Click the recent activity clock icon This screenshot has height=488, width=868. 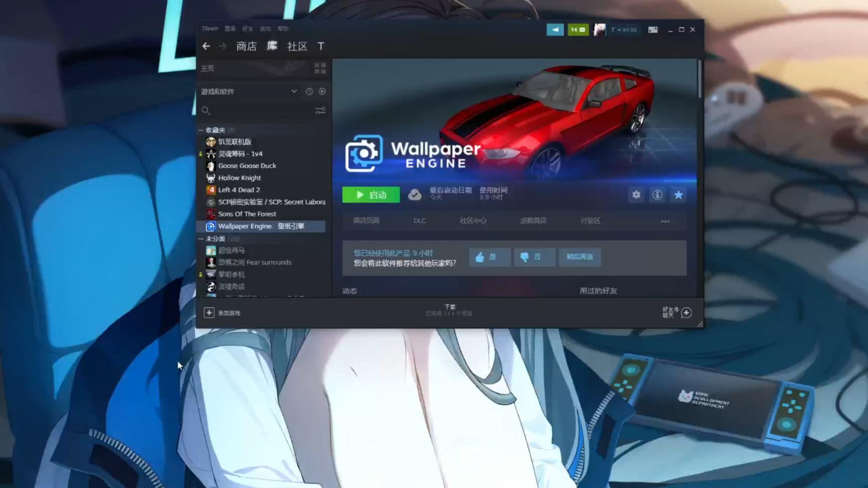[309, 92]
